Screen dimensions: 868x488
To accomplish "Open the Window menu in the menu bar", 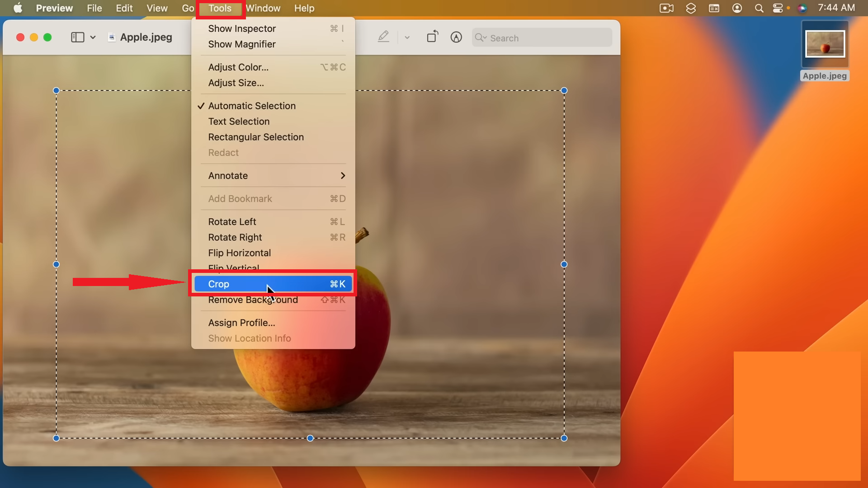I will [x=263, y=8].
